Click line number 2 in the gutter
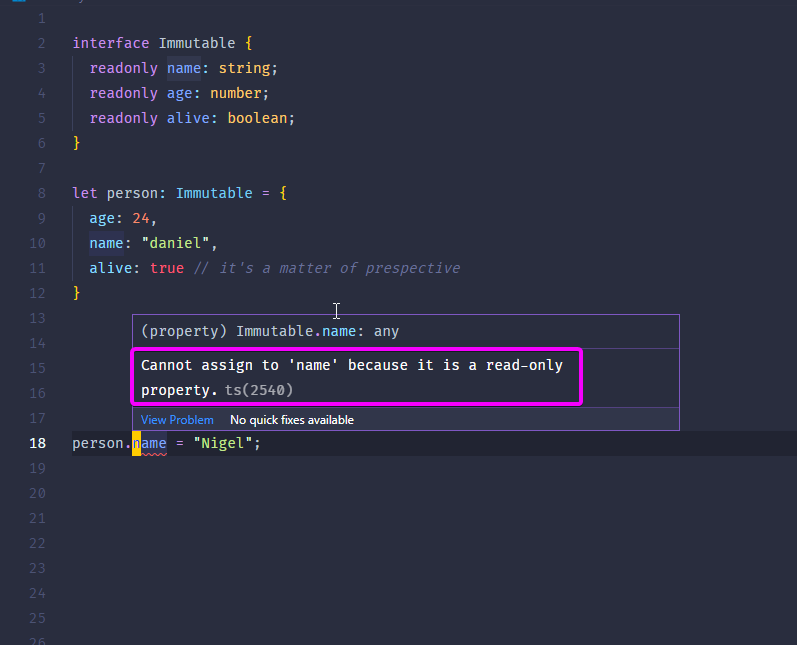797x645 pixels. (x=41, y=43)
